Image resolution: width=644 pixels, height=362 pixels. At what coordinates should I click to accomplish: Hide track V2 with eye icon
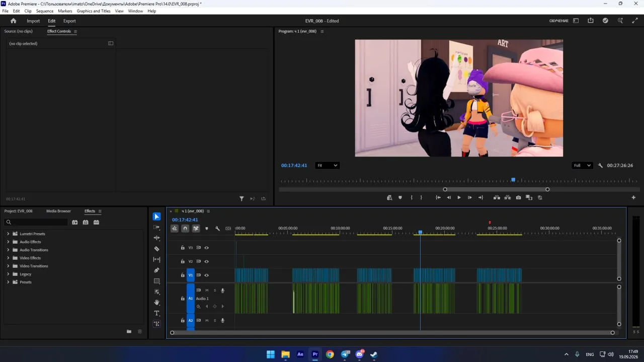206,261
